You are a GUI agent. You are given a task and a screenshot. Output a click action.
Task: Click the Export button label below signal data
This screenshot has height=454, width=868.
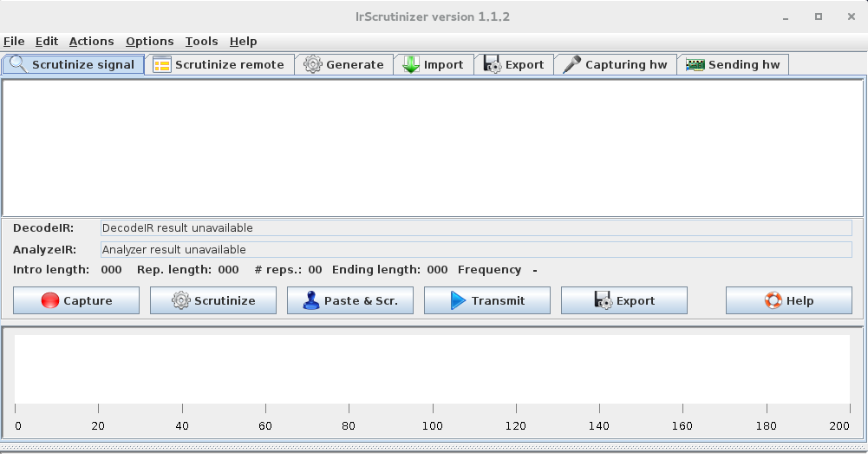coord(636,300)
